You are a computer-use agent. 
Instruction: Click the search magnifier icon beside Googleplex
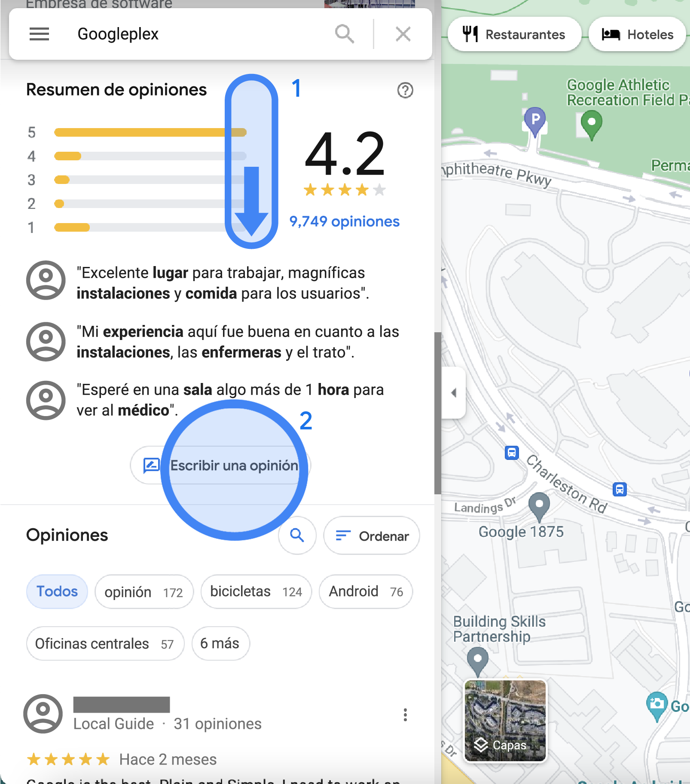(345, 34)
